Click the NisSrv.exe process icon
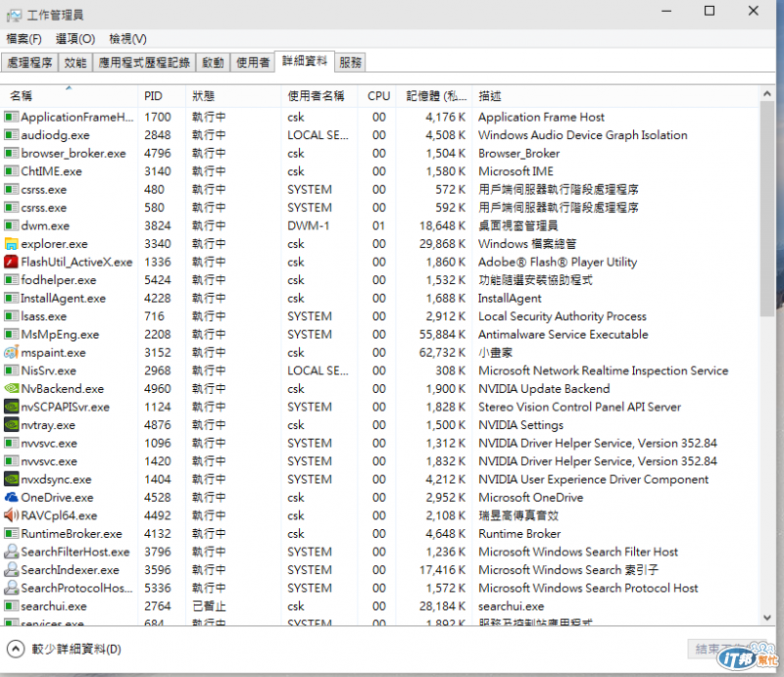Screen dimensions: 784x677 tap(11, 370)
